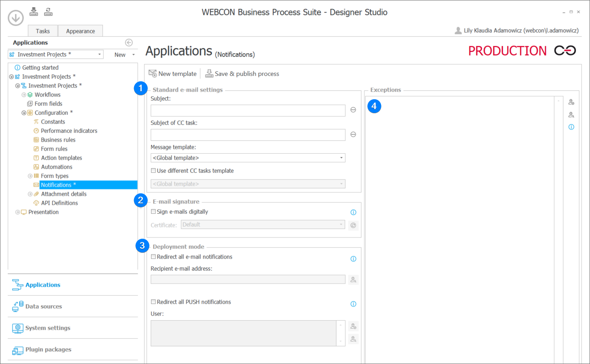The image size is (590, 364).
Task: Click the Data sources section icon
Action: pos(18,307)
